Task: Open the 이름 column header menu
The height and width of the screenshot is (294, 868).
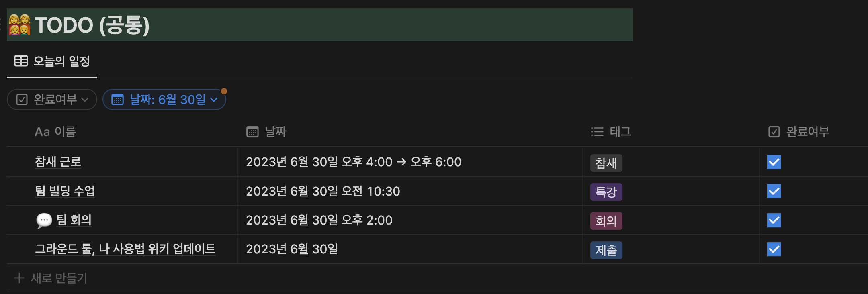Action: (55, 132)
